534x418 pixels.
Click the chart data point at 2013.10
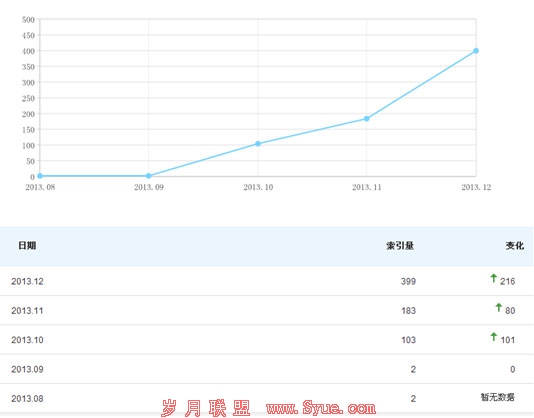[x=258, y=144]
